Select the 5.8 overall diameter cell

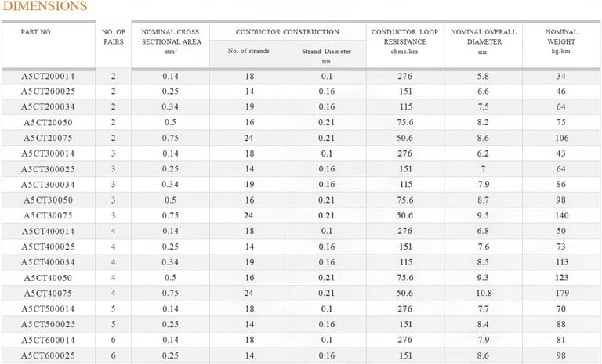(484, 76)
